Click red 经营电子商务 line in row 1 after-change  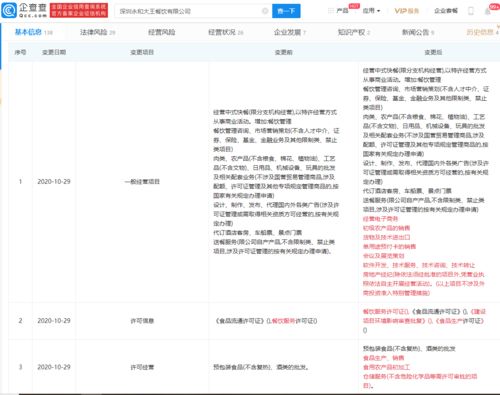pyautogui.click(x=380, y=219)
